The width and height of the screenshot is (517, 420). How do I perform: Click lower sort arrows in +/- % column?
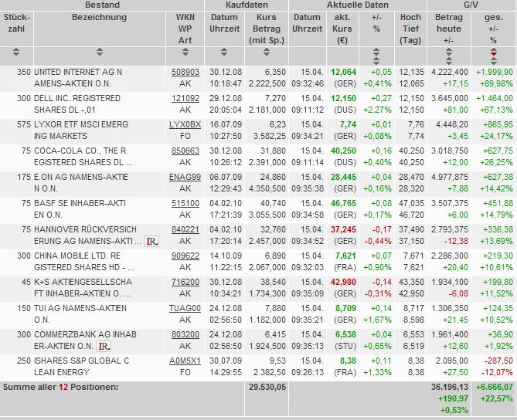click(x=376, y=61)
